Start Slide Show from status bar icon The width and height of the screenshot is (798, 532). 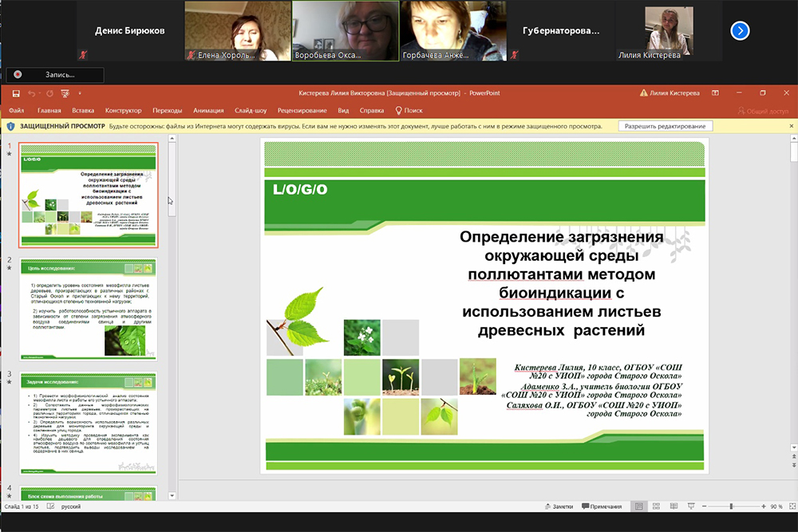click(x=689, y=506)
